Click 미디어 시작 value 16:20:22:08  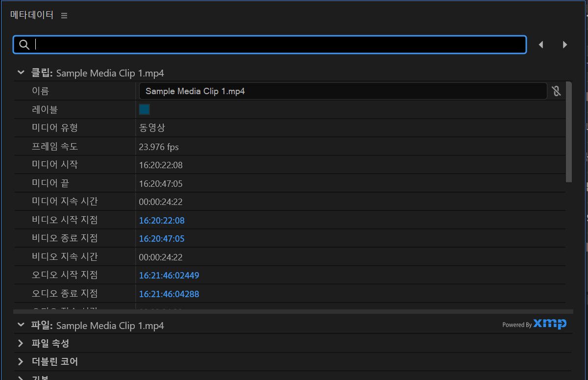click(x=161, y=165)
